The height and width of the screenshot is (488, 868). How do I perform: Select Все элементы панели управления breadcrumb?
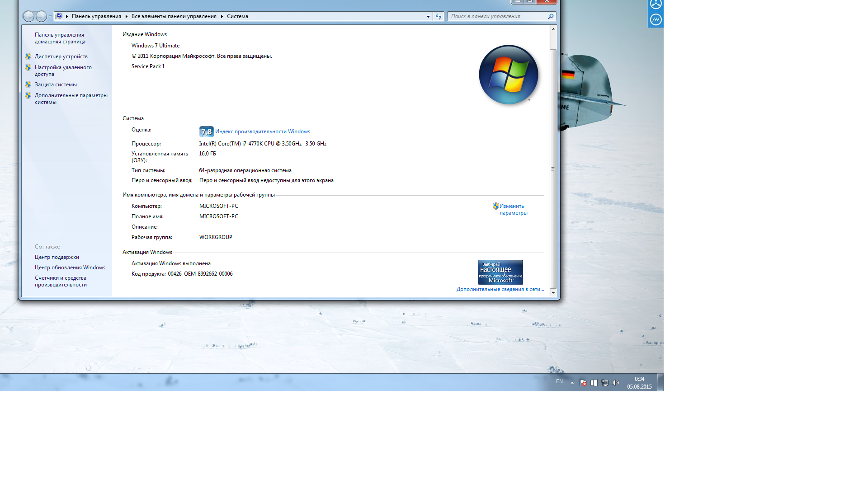point(174,16)
